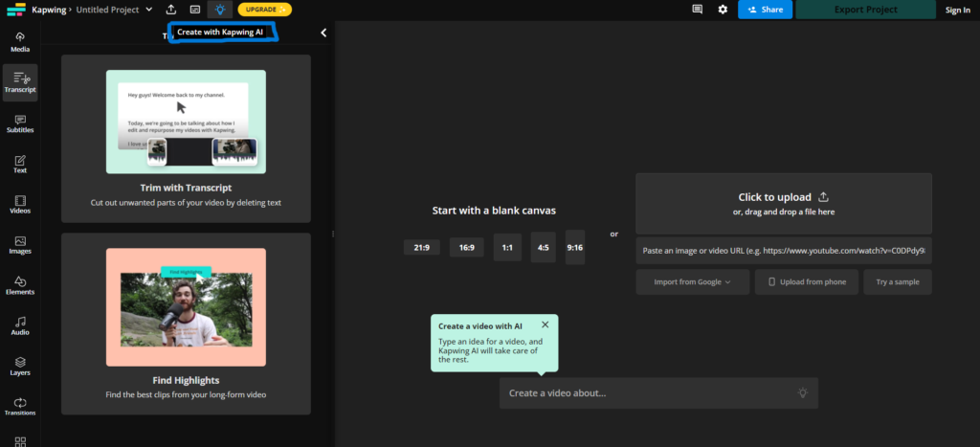Click the Click to upload area
Image resolution: width=980 pixels, height=447 pixels.
(x=784, y=204)
